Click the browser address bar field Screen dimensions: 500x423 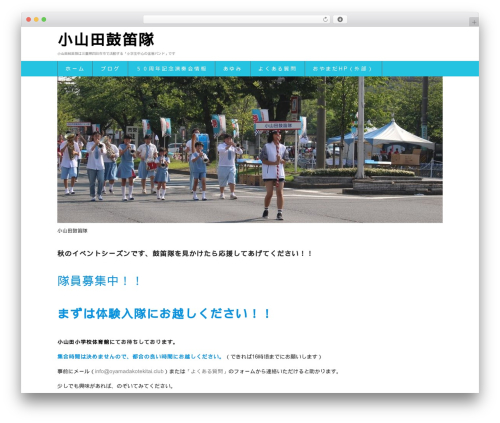point(237,19)
